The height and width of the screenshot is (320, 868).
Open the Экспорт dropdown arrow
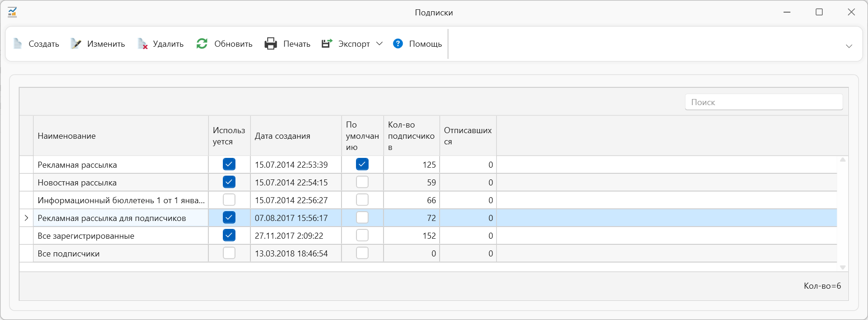click(x=379, y=43)
